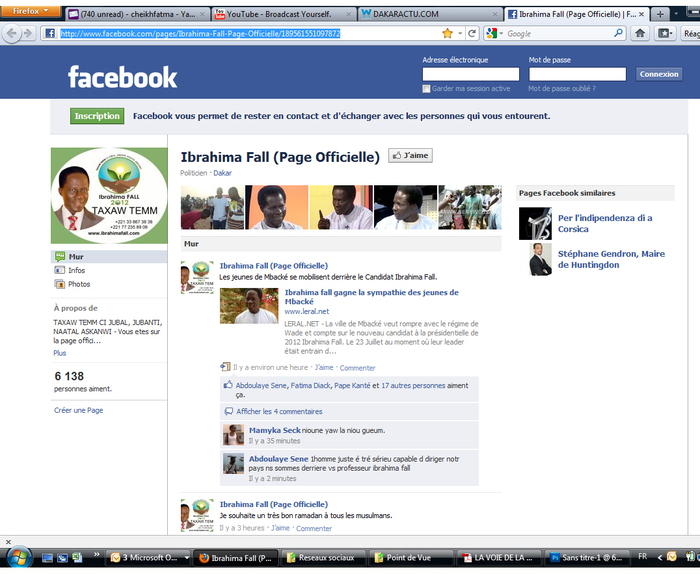
Task: Open the bookmarks toolbar icon
Action: [x=665, y=33]
